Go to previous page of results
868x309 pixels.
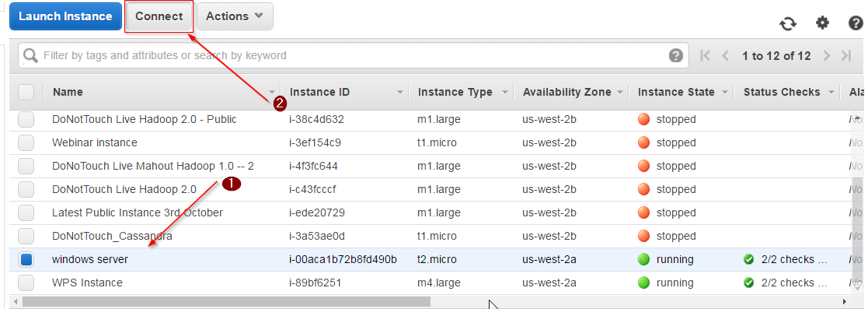(x=726, y=55)
